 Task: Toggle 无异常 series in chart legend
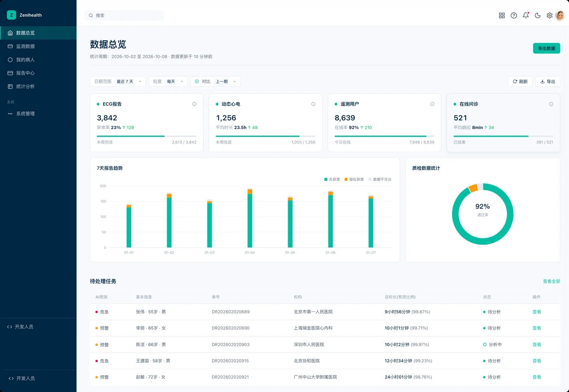tap(332, 180)
